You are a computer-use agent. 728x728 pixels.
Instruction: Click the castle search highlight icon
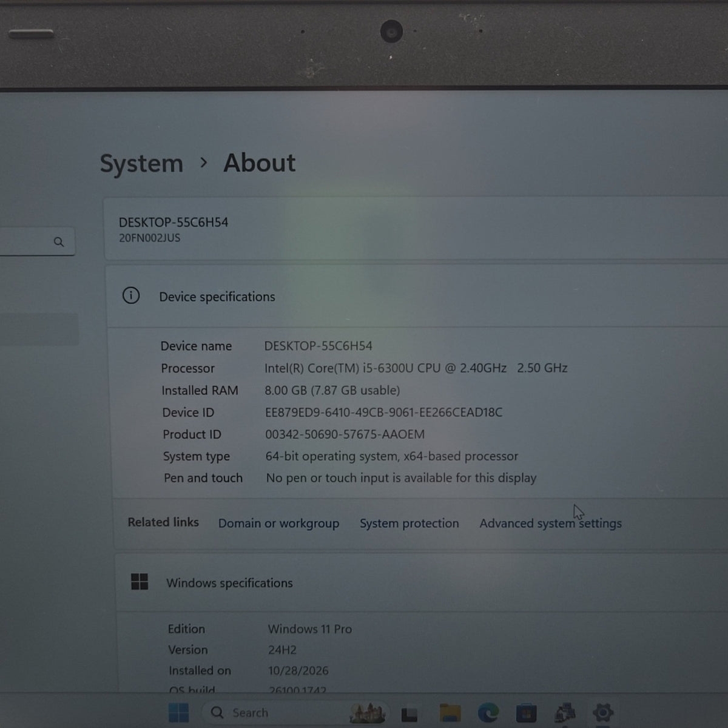(368, 713)
